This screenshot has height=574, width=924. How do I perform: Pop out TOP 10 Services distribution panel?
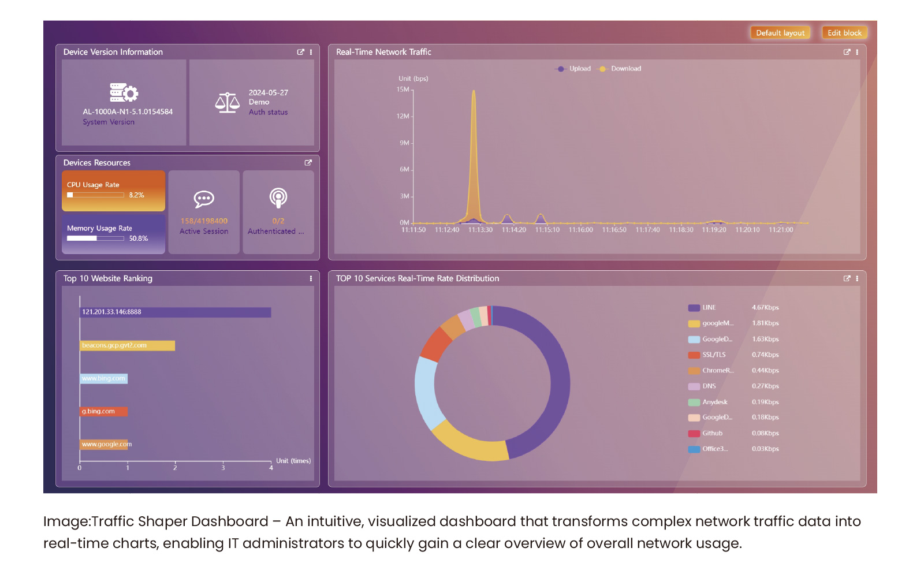847,278
